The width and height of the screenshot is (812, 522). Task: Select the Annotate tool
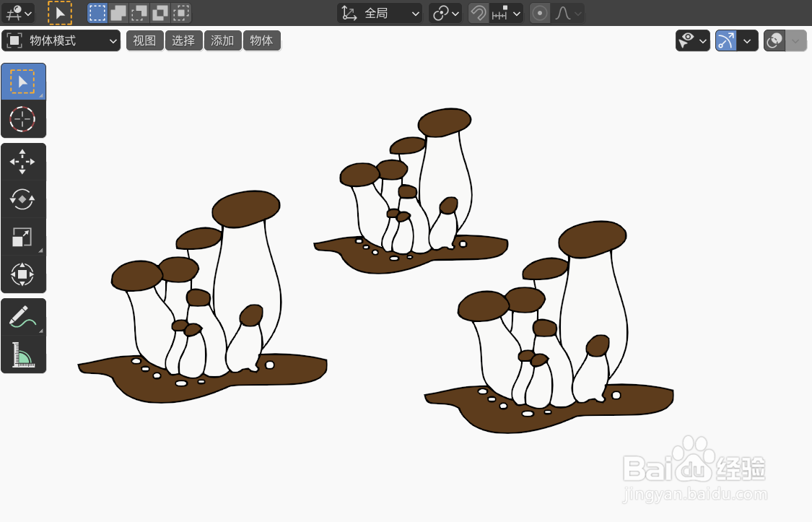click(23, 316)
